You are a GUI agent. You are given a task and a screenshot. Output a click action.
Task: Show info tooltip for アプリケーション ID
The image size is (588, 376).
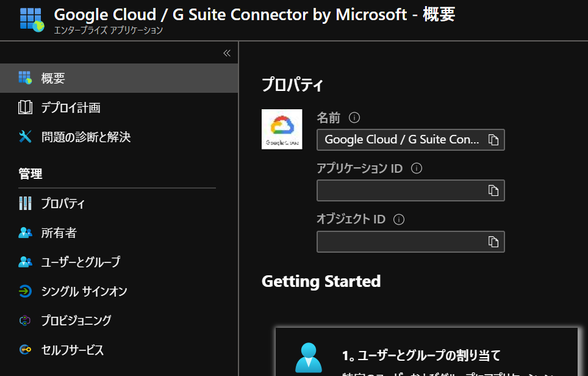(x=417, y=168)
